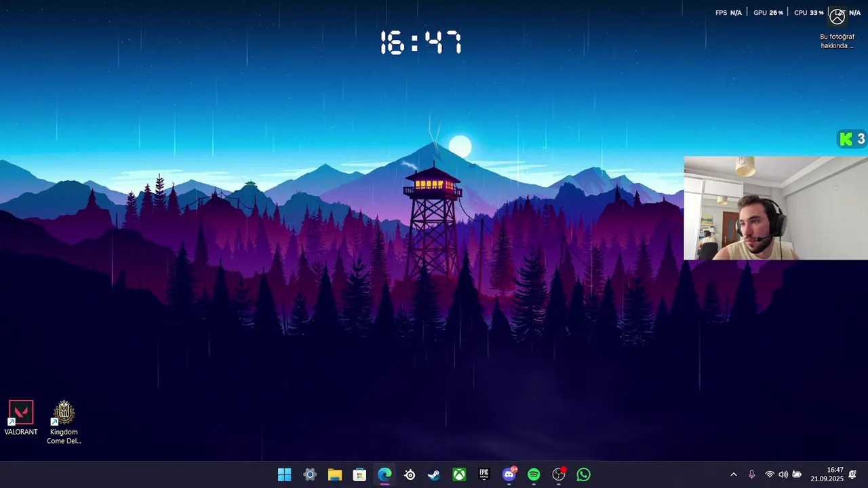Click the 16:47 desktop clock widget

[x=420, y=43]
